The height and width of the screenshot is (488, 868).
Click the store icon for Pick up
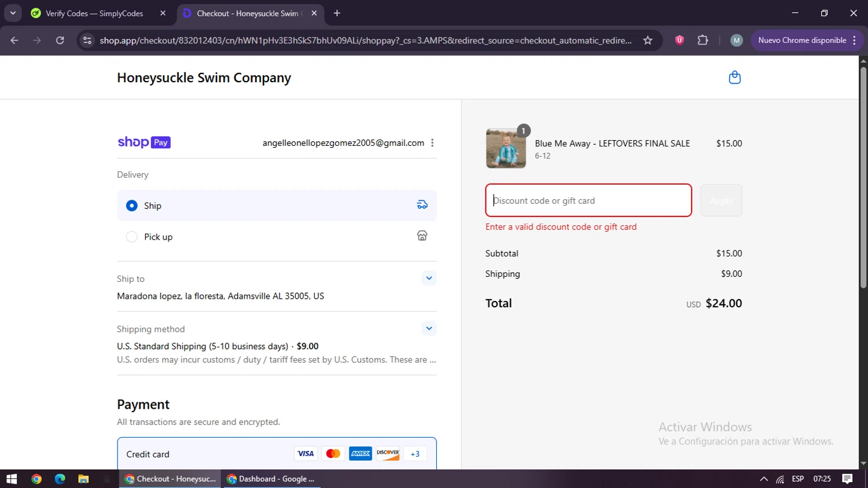click(x=422, y=236)
